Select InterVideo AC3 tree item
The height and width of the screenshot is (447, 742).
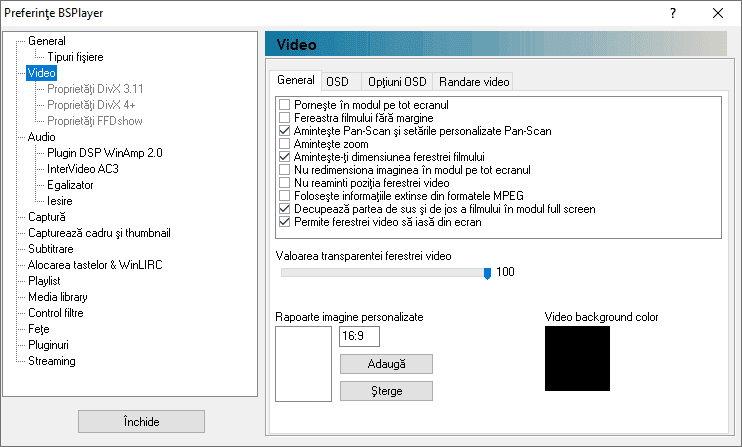click(83, 169)
